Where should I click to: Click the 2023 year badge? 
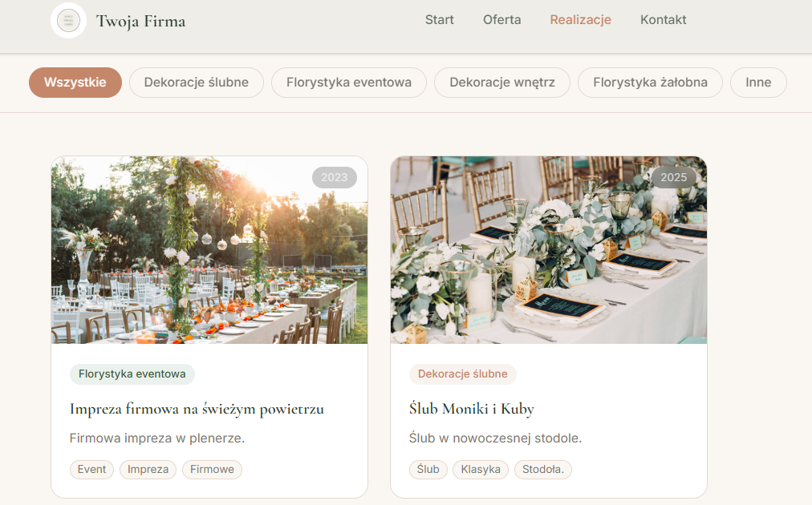point(334,177)
